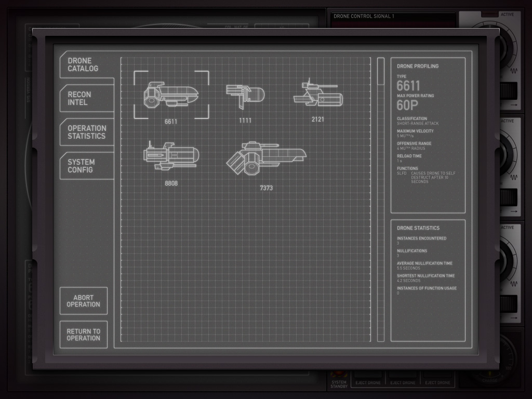This screenshot has height=399, width=532.
Task: Click the Drone Profiling info panel
Action: pyautogui.click(x=428, y=135)
